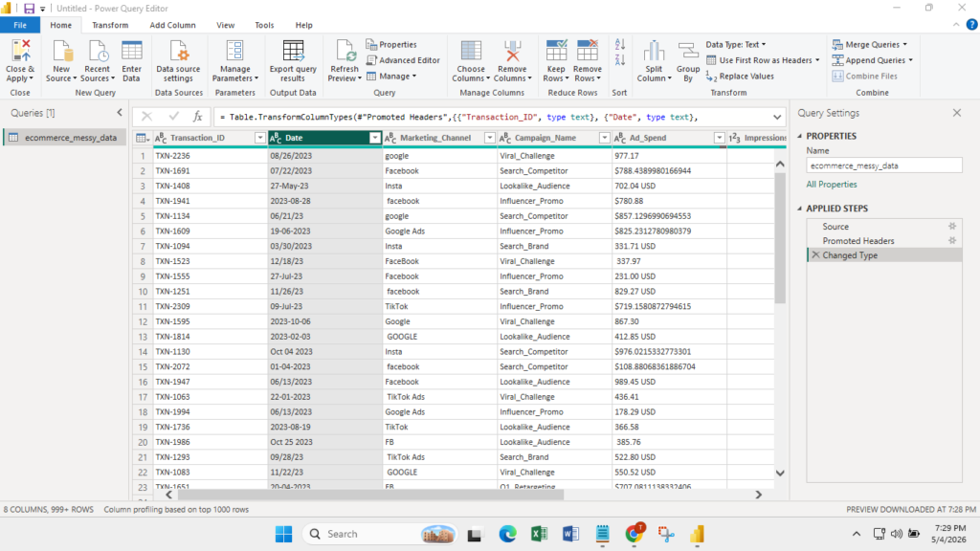Open query Properties
980x551 pixels.
tap(391, 44)
